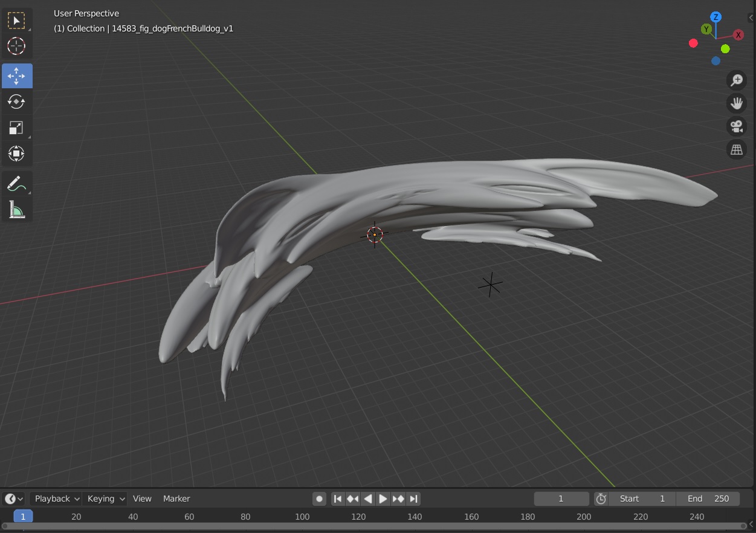Click frame 240 on the timeline

point(697,516)
